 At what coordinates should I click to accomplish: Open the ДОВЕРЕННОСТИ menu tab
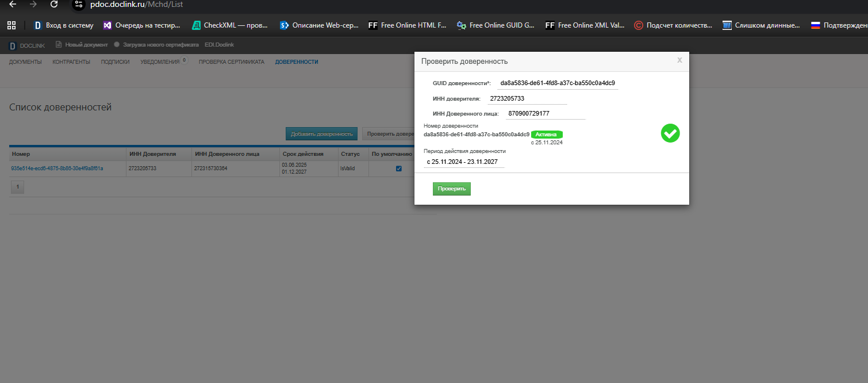(x=297, y=62)
